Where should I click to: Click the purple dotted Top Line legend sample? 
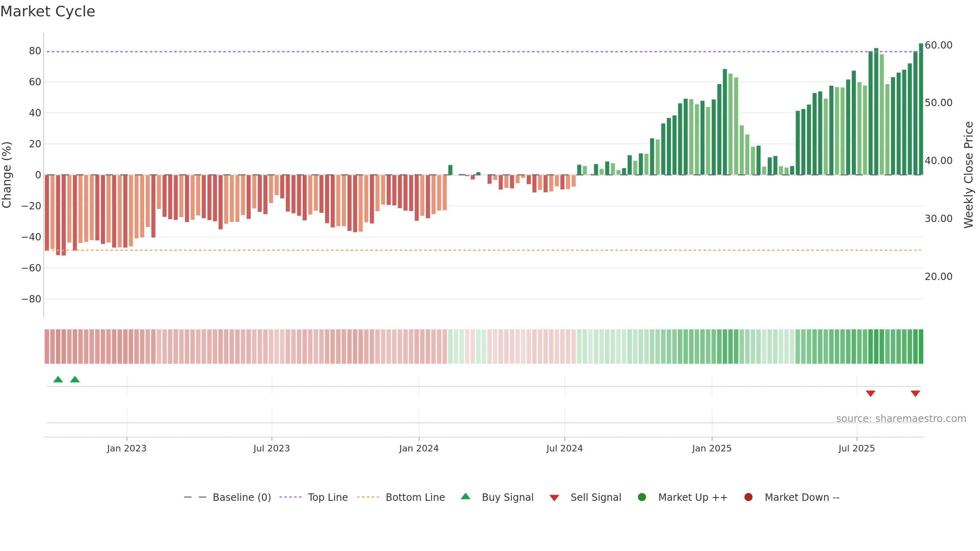tap(290, 497)
